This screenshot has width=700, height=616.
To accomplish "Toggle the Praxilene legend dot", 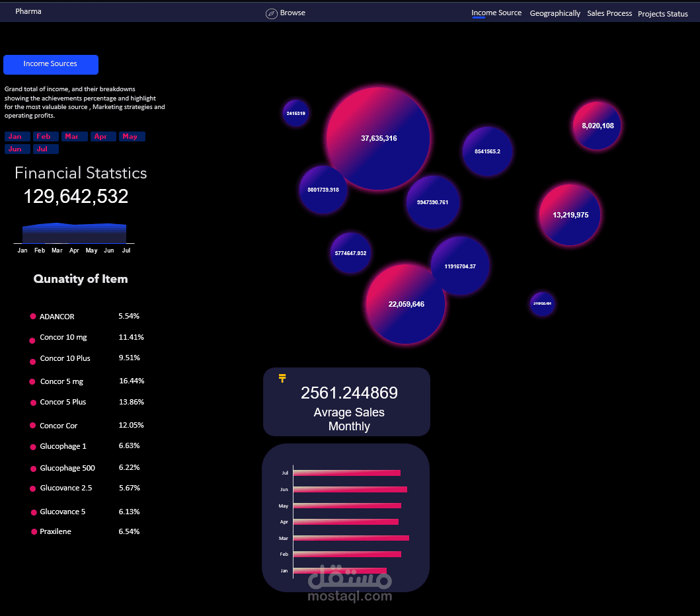I will tap(32, 531).
